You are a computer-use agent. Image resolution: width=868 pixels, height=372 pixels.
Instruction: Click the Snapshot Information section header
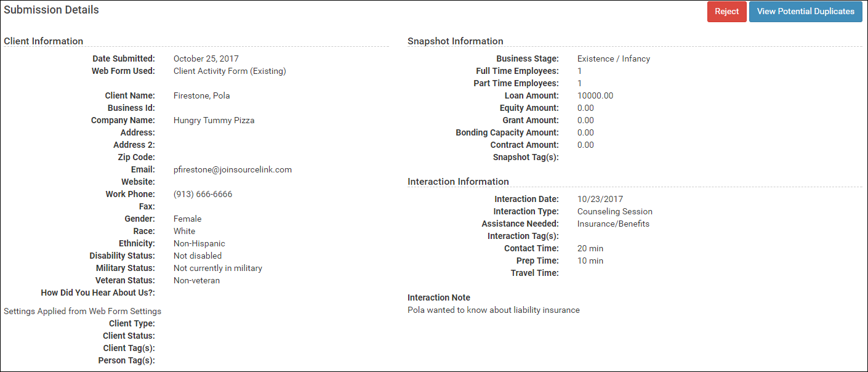[x=456, y=41]
